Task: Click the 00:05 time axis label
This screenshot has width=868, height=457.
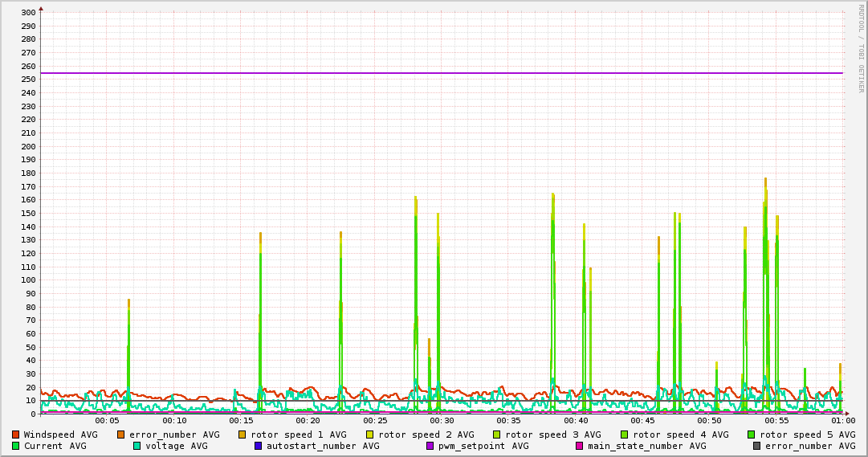Action: pos(107,420)
